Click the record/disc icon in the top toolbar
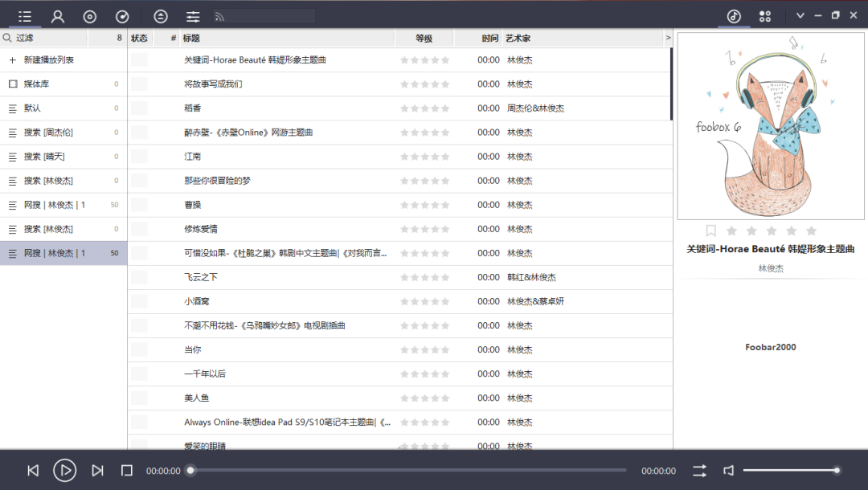 coord(89,15)
